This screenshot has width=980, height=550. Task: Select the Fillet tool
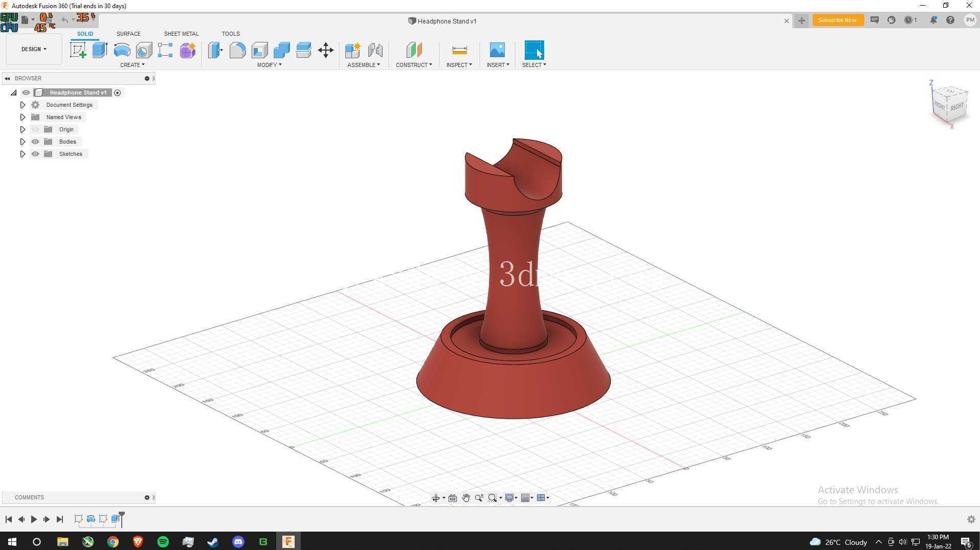pos(237,50)
